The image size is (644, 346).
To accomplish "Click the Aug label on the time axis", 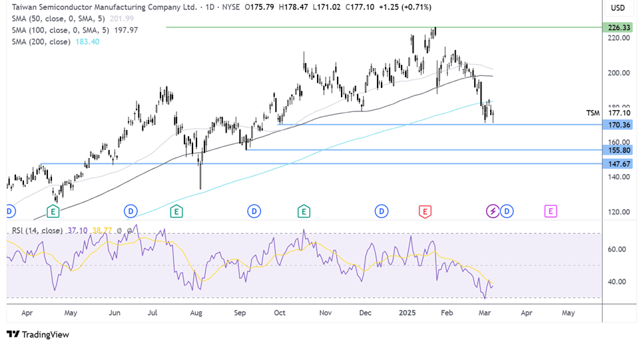I will click(x=196, y=313).
